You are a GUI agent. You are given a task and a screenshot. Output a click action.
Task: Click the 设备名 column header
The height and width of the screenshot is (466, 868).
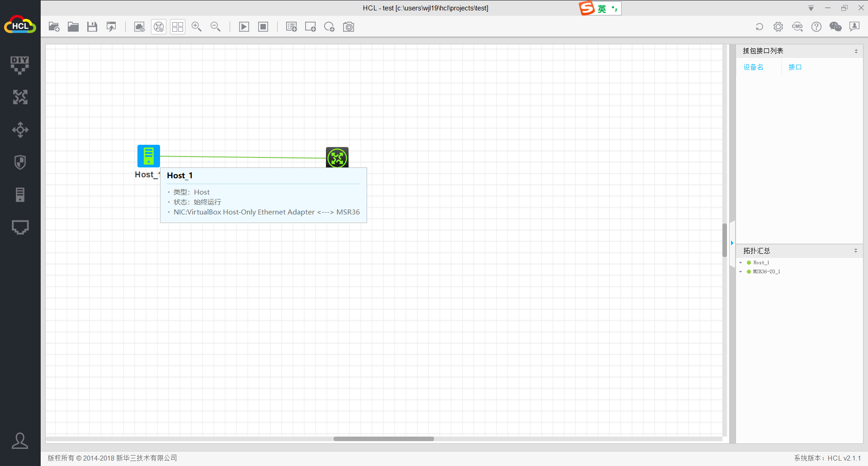pyautogui.click(x=753, y=67)
